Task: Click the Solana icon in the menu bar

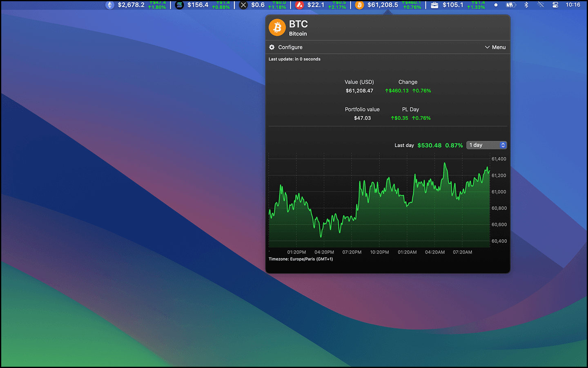Action: click(179, 5)
